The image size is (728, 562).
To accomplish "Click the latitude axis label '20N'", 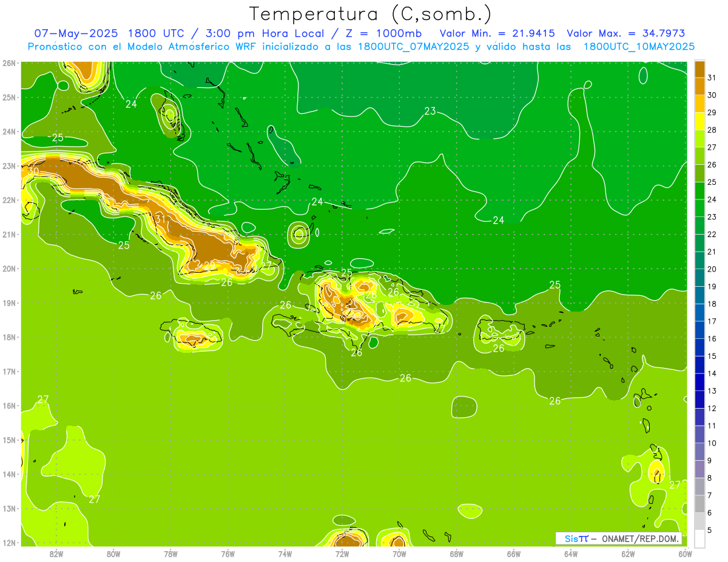I will 9,269.
